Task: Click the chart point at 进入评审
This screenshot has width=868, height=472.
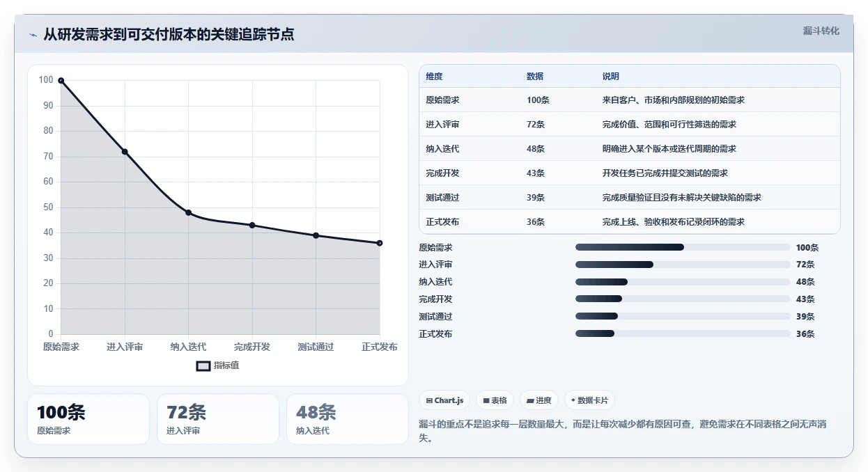Action: [x=125, y=152]
